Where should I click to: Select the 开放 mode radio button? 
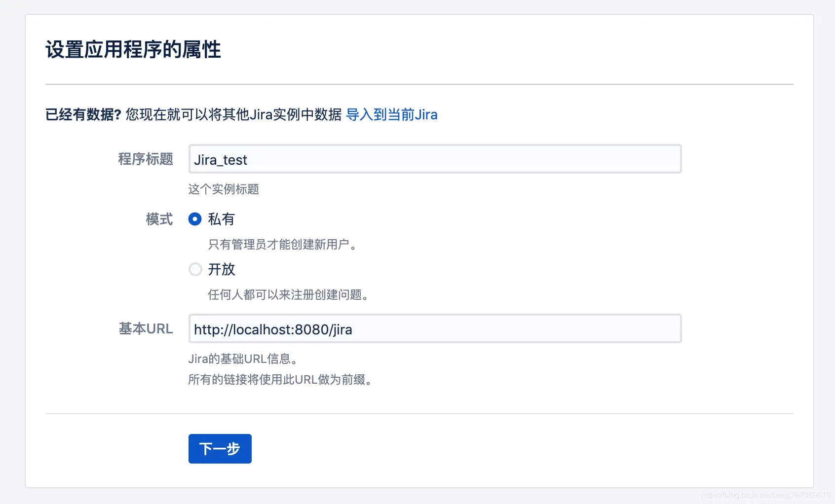[195, 270]
